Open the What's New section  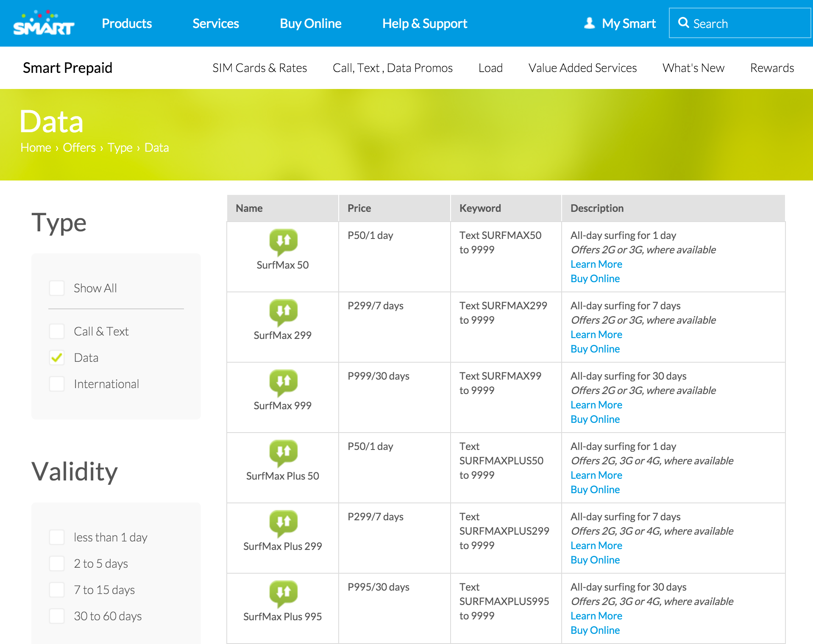[693, 68]
